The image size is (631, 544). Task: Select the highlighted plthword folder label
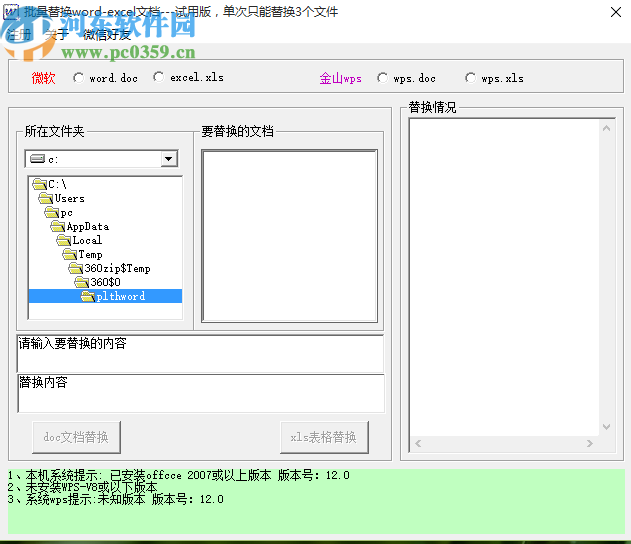click(121, 296)
